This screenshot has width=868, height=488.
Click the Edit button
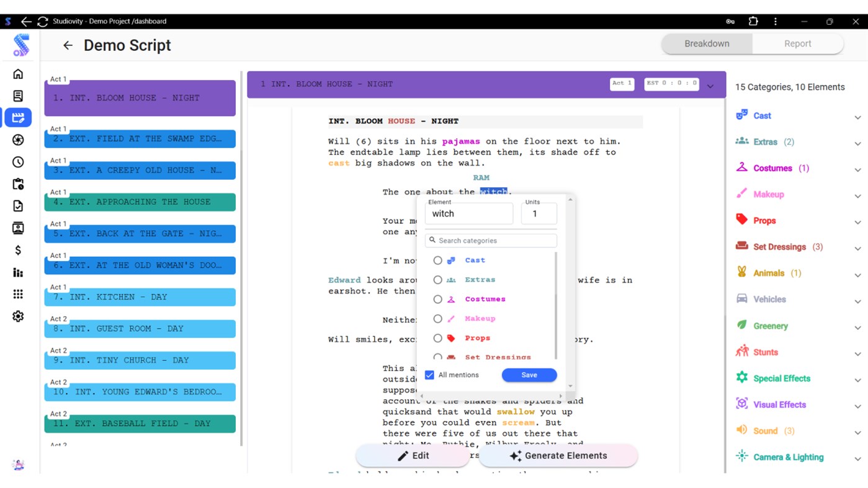(x=413, y=456)
